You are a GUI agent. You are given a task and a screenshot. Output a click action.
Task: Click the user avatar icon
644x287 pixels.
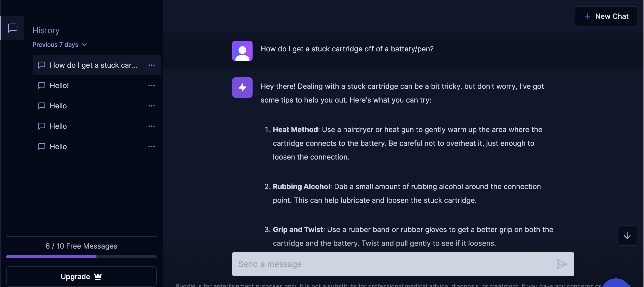click(242, 51)
